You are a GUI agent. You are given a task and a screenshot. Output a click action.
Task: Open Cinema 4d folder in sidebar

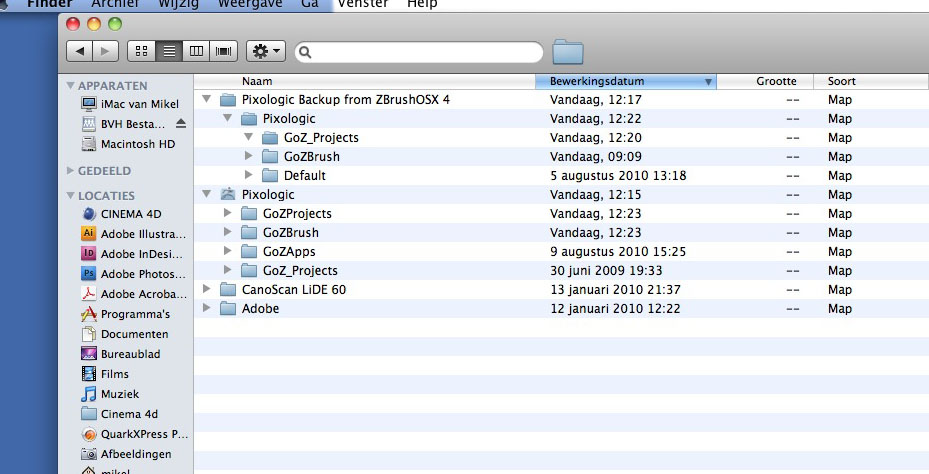(x=120, y=414)
